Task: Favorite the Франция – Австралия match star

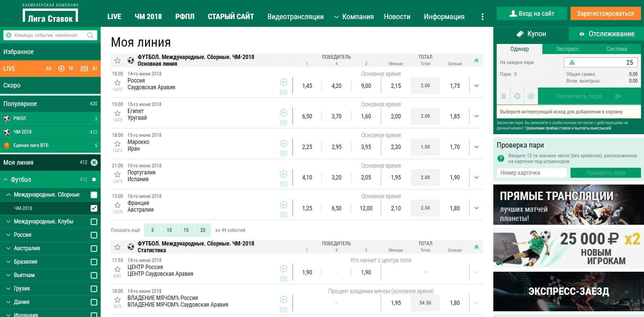Action: click(117, 205)
